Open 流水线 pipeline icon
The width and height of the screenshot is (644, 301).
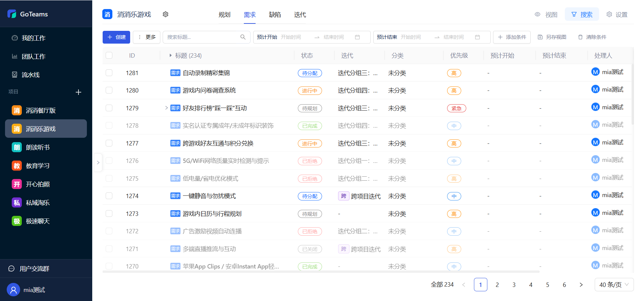tap(14, 75)
